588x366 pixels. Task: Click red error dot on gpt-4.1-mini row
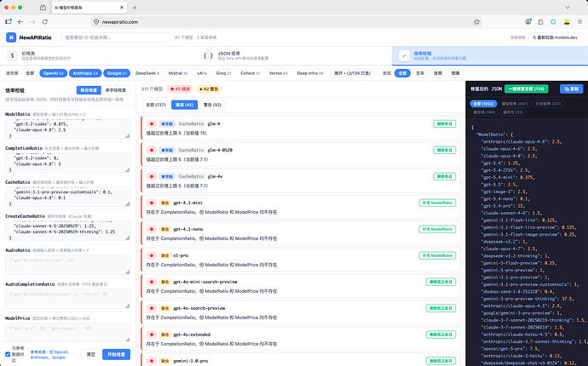click(x=152, y=203)
